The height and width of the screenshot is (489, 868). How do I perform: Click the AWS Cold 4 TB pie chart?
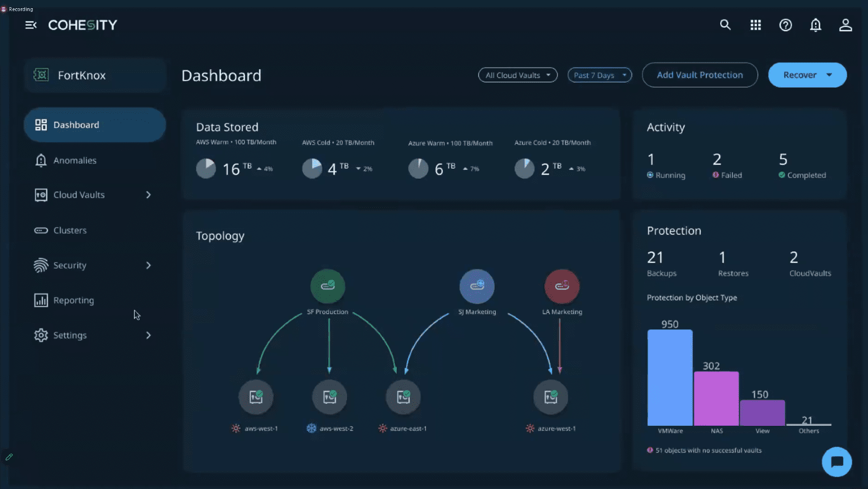click(312, 168)
